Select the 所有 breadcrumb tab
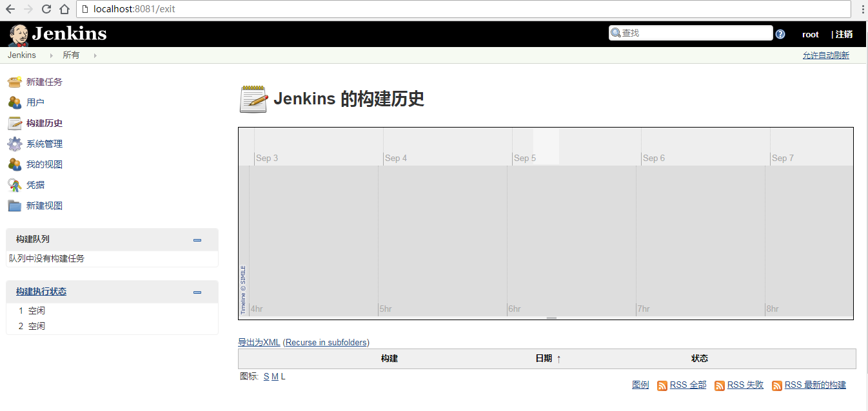This screenshot has width=868, height=411. pos(71,55)
